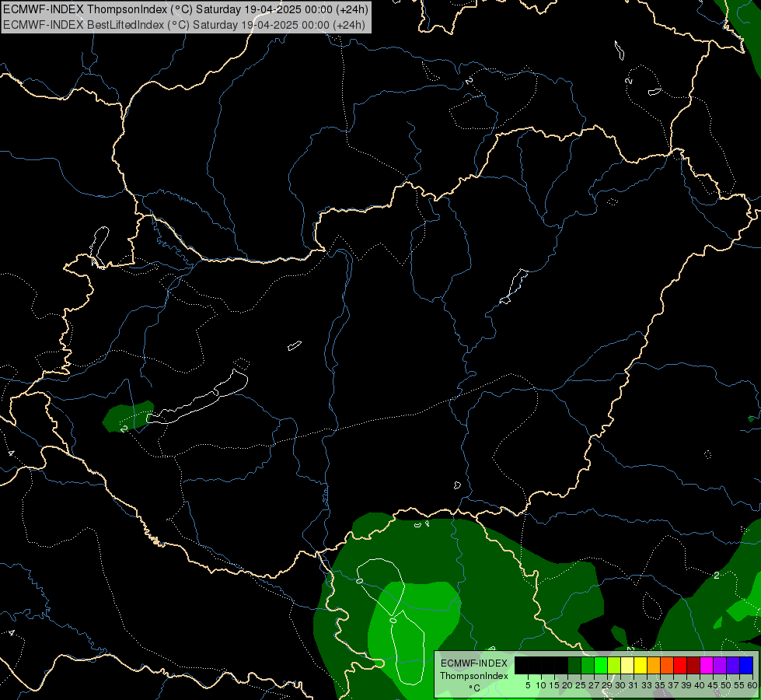Select the bright red 37–39 legend swatch
The height and width of the screenshot is (700, 761).
[x=680, y=665]
